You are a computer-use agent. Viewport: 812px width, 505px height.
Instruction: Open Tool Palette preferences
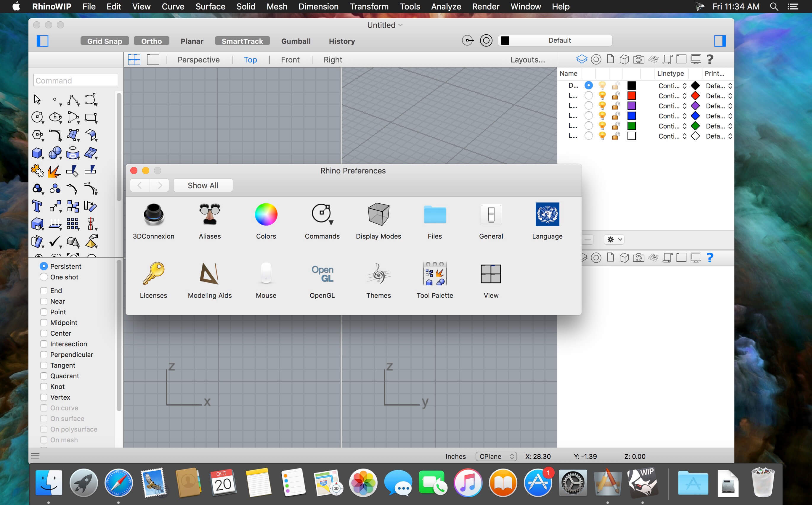pyautogui.click(x=434, y=279)
